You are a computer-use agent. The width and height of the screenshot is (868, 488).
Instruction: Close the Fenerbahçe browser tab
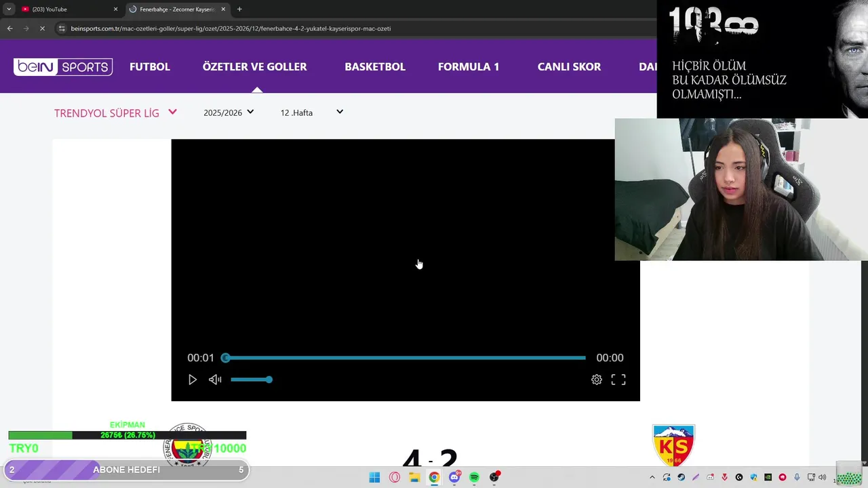pos(223,9)
